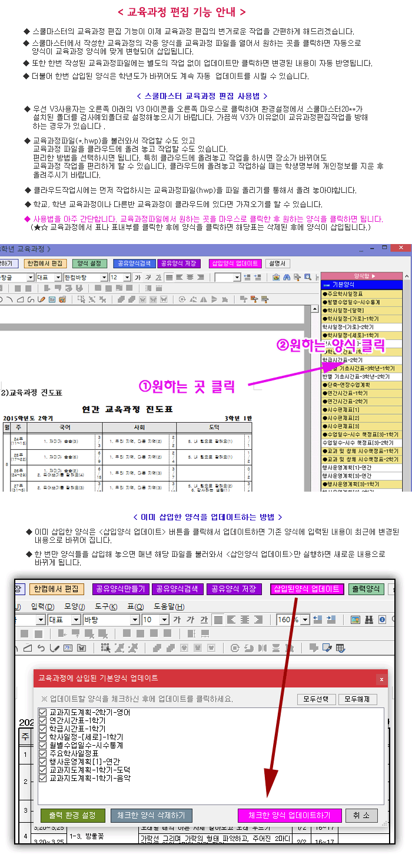Click the binoculars Find icon beside 160% zoom
Image resolution: width=412 pixels, height=868 pixels.
pyautogui.click(x=370, y=620)
